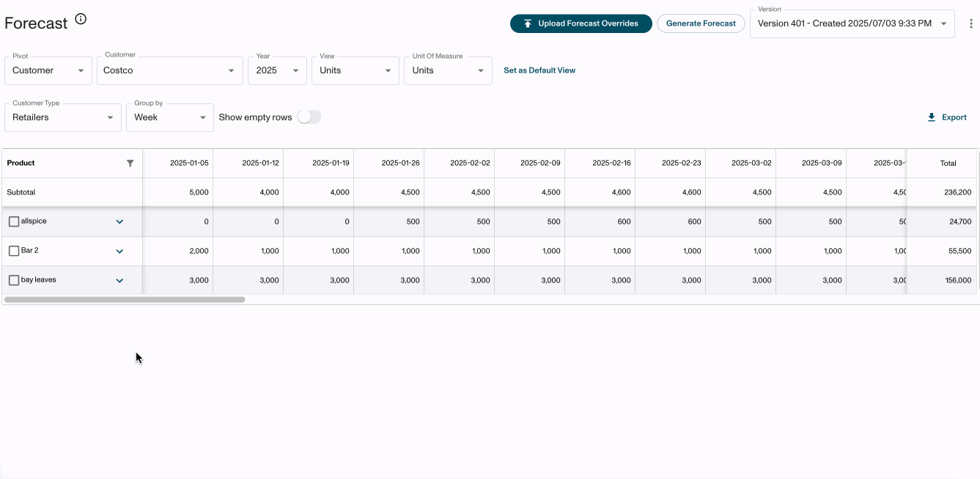Image resolution: width=980 pixels, height=479 pixels.
Task: Click the upload arrow icon on Upload Forecast Overrides
Action: click(x=527, y=23)
